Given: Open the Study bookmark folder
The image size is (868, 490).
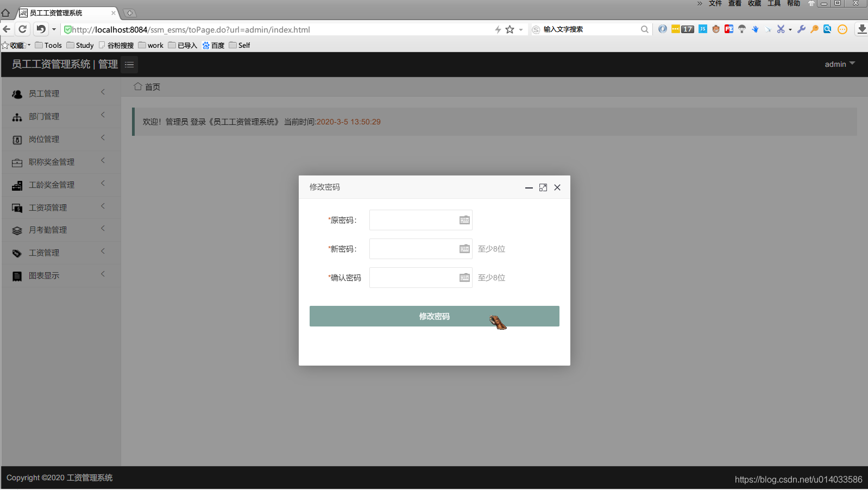Looking at the screenshot, I should click(x=80, y=45).
